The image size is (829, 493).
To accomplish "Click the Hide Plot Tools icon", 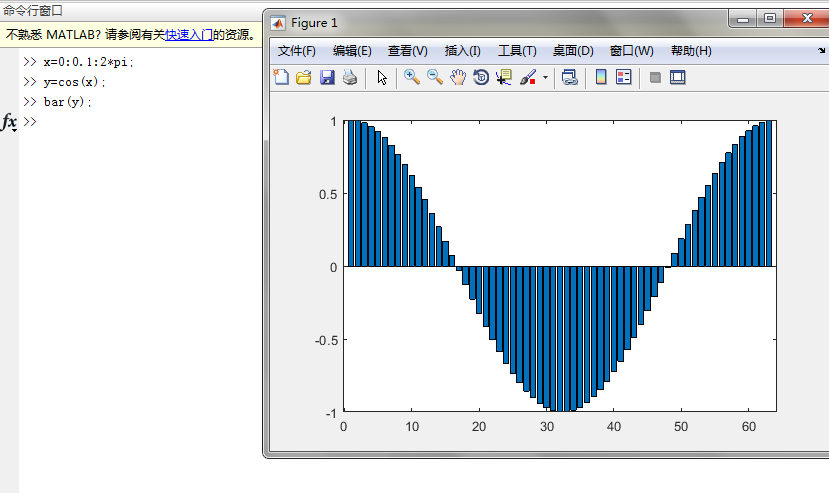I will (x=655, y=78).
